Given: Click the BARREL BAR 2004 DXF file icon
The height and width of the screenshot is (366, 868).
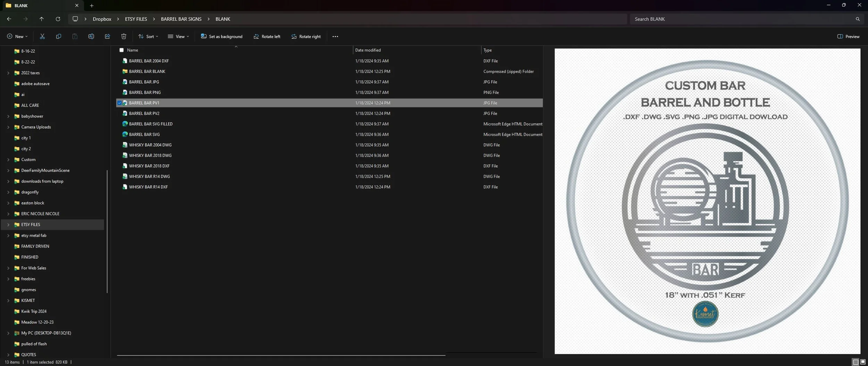Looking at the screenshot, I should [x=125, y=61].
